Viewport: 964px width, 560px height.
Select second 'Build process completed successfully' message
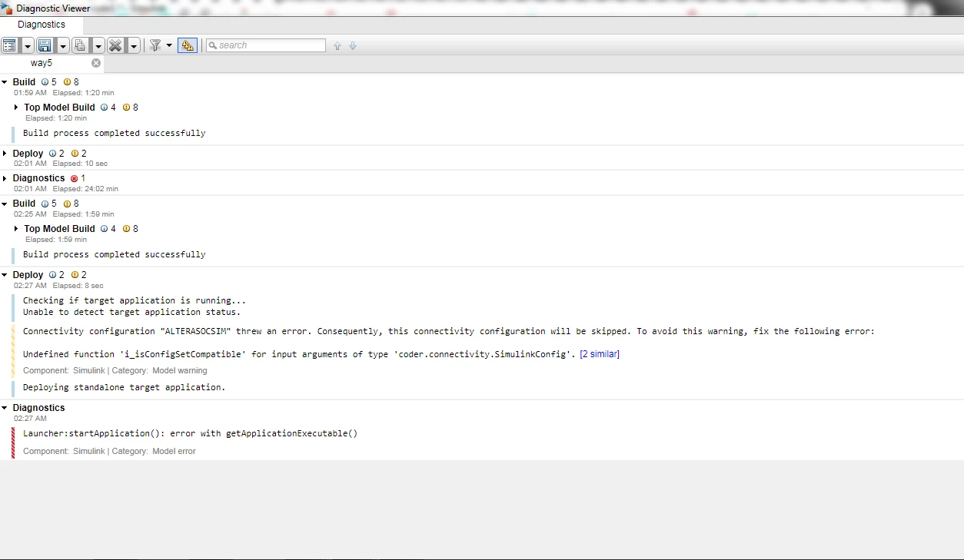[115, 254]
